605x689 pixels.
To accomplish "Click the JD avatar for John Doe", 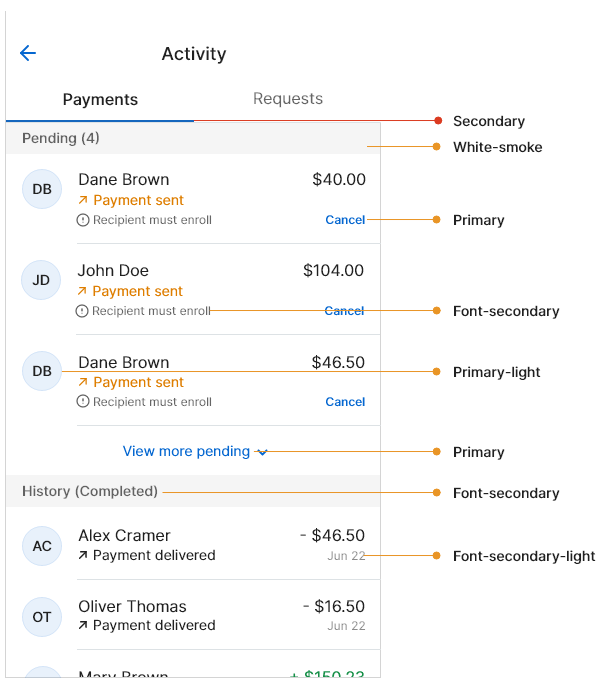I will [42, 280].
